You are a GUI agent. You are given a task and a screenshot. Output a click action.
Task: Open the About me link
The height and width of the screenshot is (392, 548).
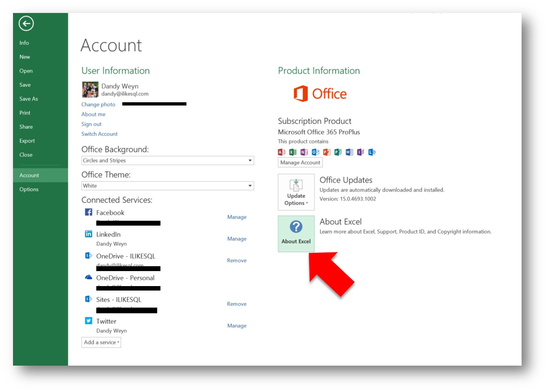pos(93,114)
